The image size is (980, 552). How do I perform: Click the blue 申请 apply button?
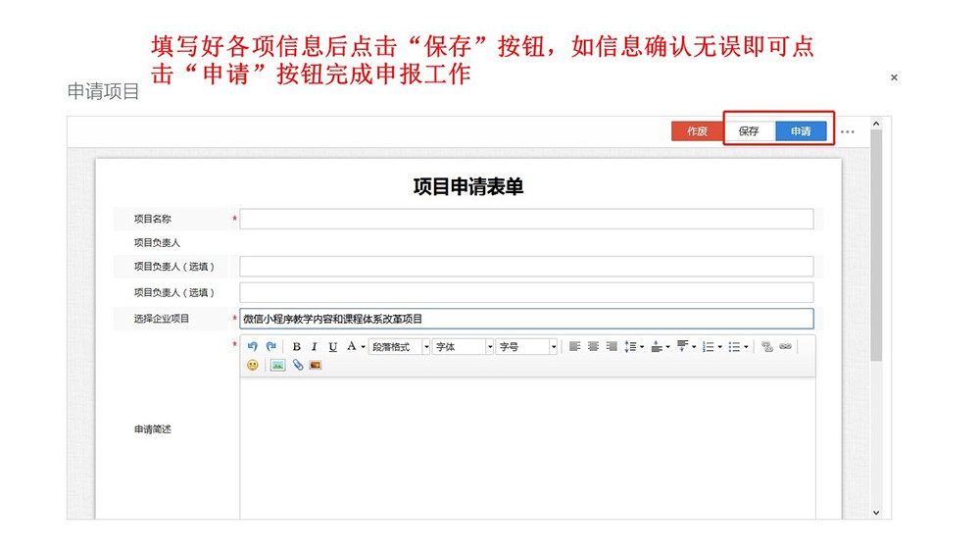coord(801,131)
